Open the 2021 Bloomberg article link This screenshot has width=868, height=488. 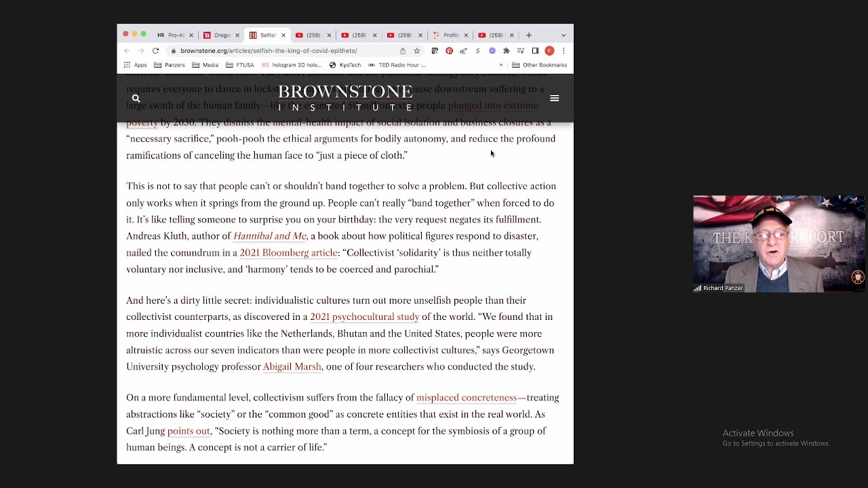coord(288,253)
